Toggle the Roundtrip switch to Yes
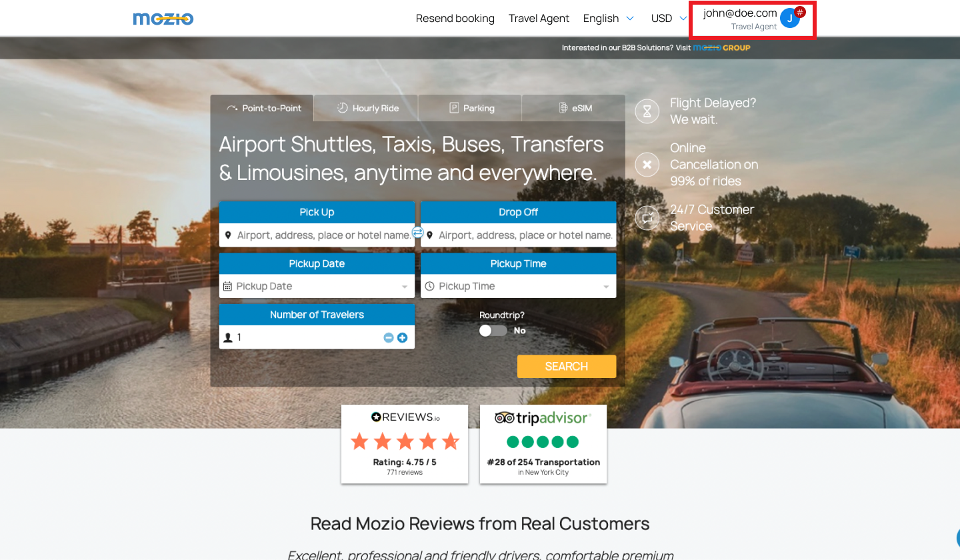 pyautogui.click(x=493, y=330)
